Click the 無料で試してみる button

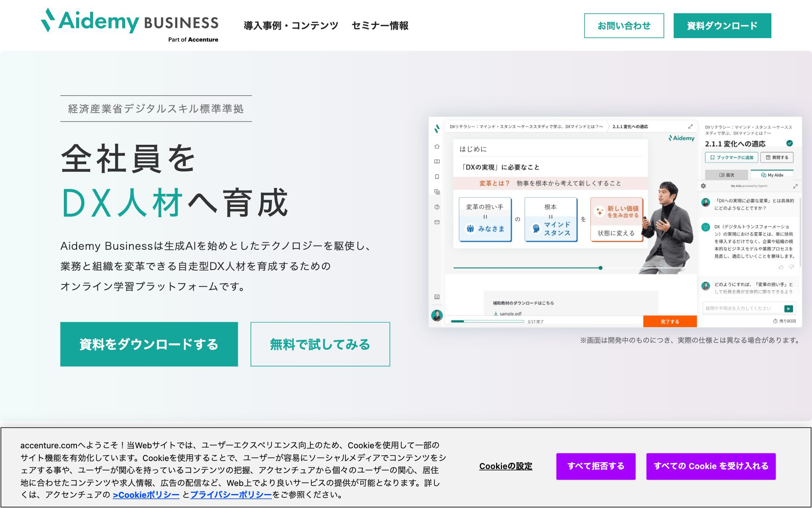point(320,344)
